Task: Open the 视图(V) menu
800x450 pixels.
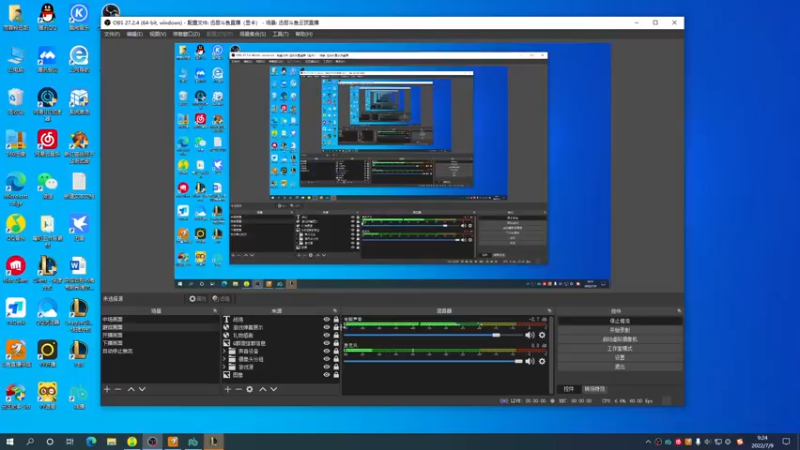Action: [x=158, y=34]
